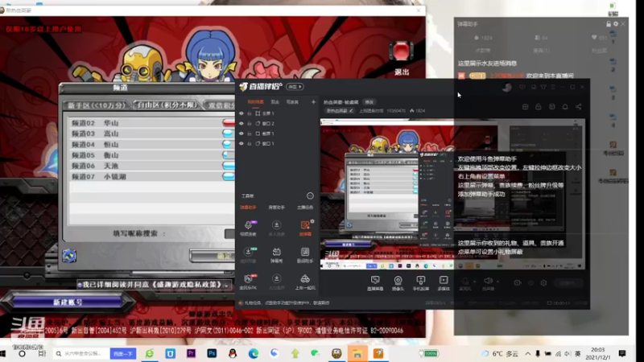Open 上车一起玩 tool in toolbox
The width and height of the screenshot is (644, 362).
pos(305,282)
